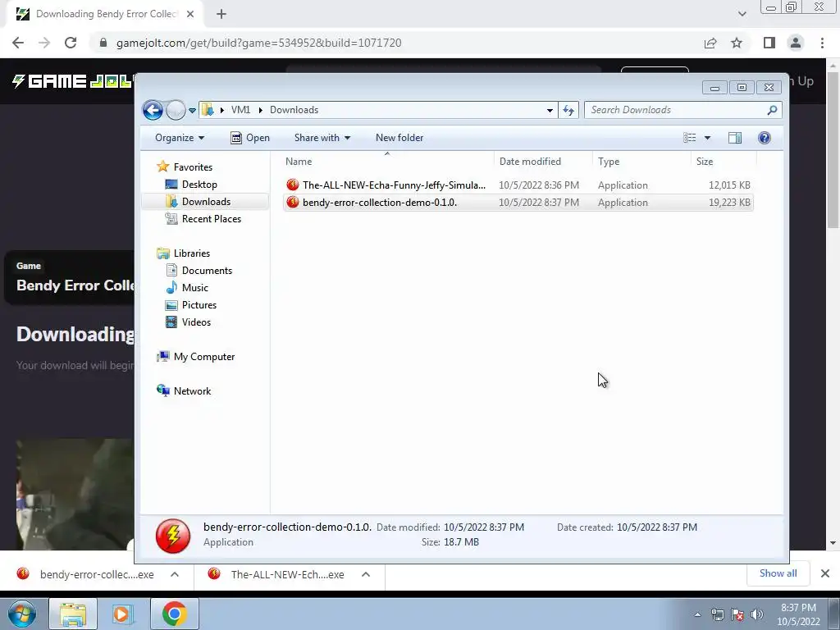Share this page from Chrome toolbar
The width and height of the screenshot is (840, 630).
pos(710,43)
